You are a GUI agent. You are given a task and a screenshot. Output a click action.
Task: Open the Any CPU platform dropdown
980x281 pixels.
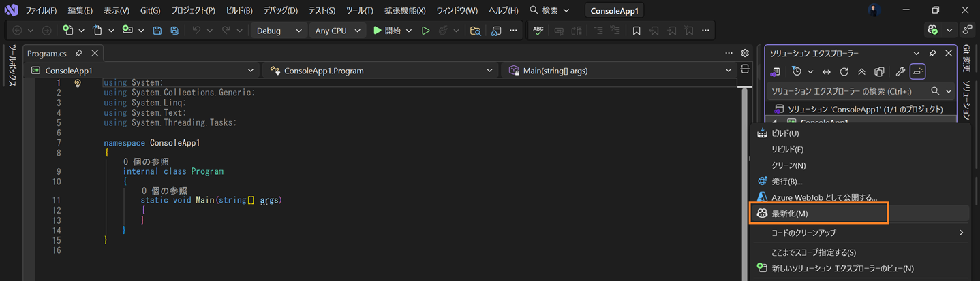tap(337, 31)
